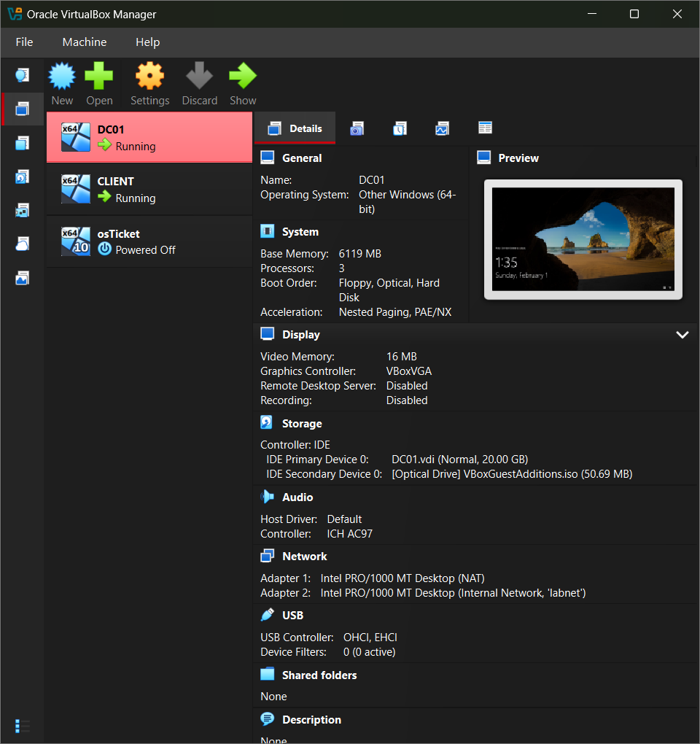Click the DC01 name value
Screen dimensions: 700x744
click(x=371, y=180)
